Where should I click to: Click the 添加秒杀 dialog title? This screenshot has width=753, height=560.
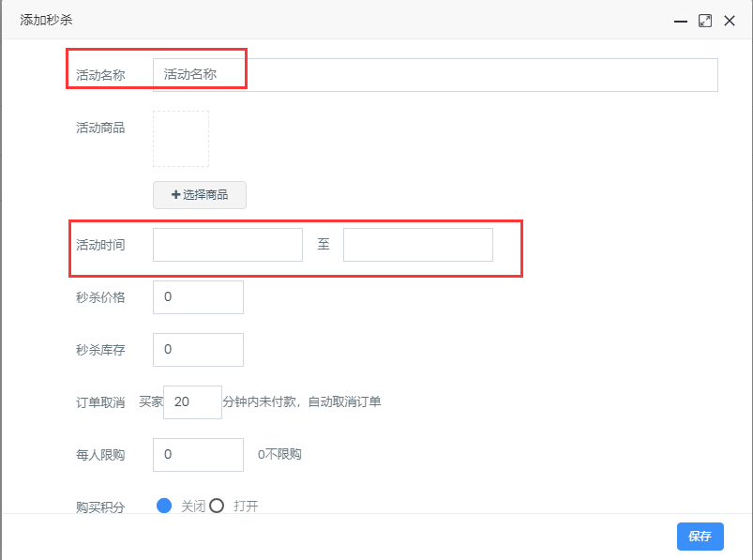46,20
